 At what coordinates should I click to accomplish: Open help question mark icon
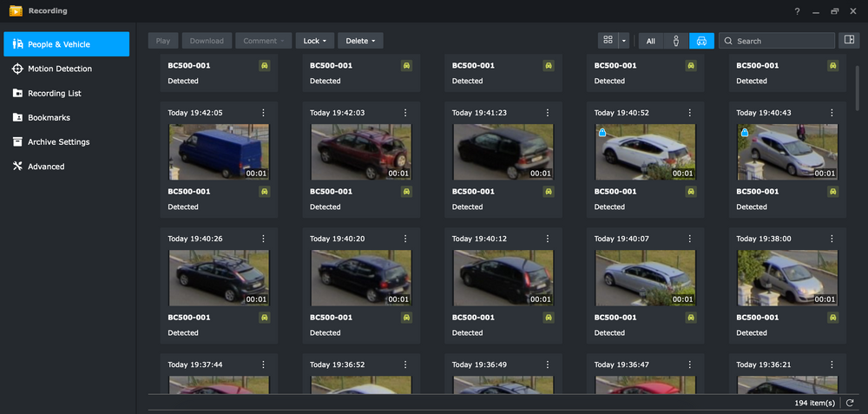(x=797, y=11)
